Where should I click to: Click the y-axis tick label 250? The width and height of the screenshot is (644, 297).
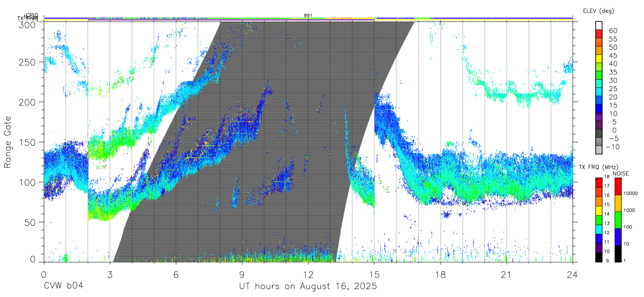pos(28,62)
